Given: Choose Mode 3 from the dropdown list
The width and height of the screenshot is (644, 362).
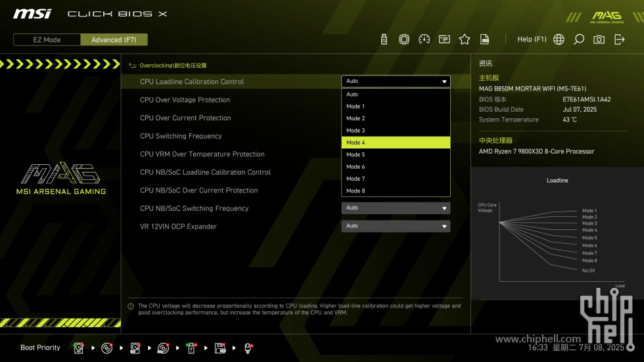Looking at the screenshot, I should coord(396,131).
